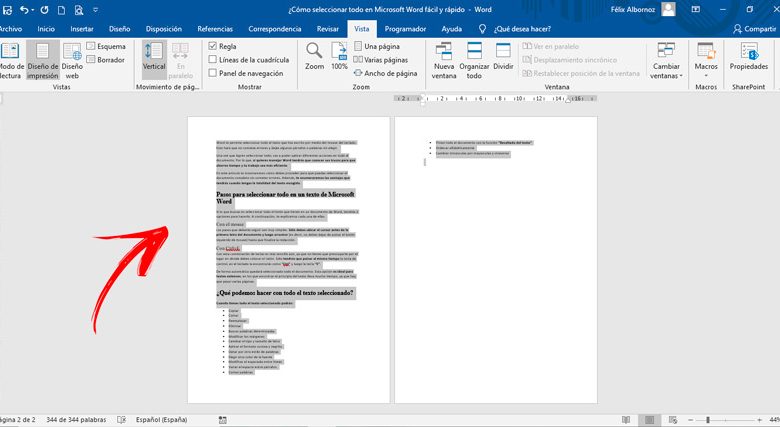Select Print Layout status bar icon
780x427 pixels.
pos(649,420)
